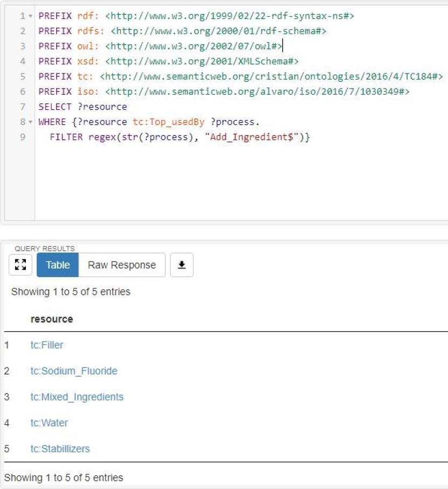Switch to the Raw Response tab

coord(121,265)
